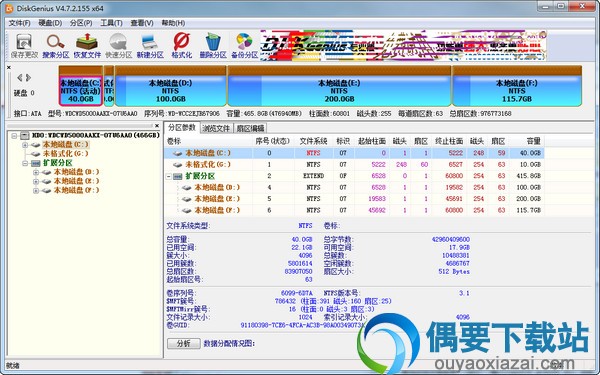Viewport: 600px width, 375px height.
Task: Go to next disk with right arrow
Action: coord(28,78)
